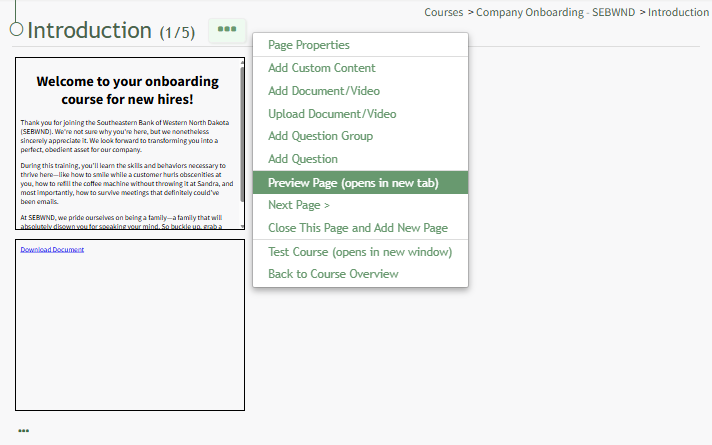712x445 pixels.
Task: Select Close This Page and Add New Page
Action: [x=360, y=228]
